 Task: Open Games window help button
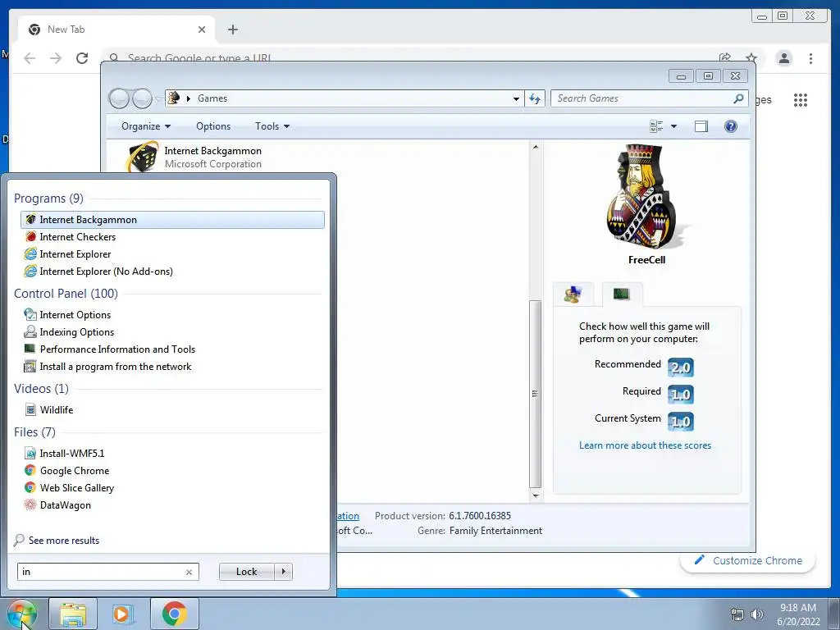point(730,126)
